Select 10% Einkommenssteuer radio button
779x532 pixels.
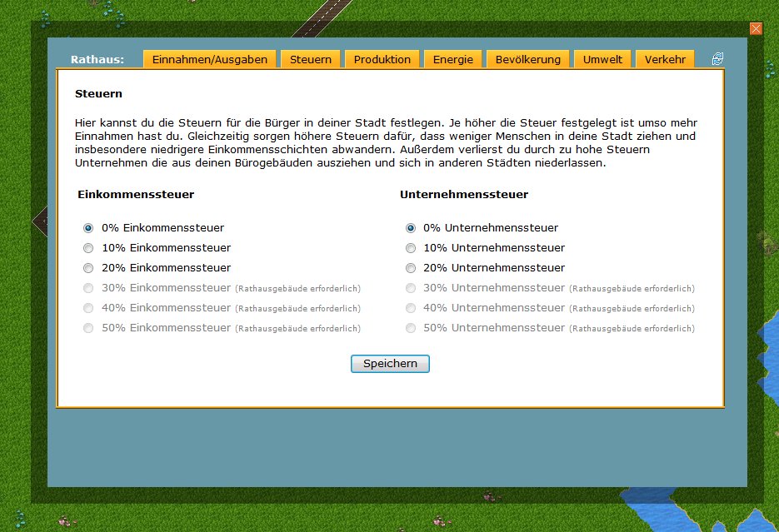coord(88,248)
